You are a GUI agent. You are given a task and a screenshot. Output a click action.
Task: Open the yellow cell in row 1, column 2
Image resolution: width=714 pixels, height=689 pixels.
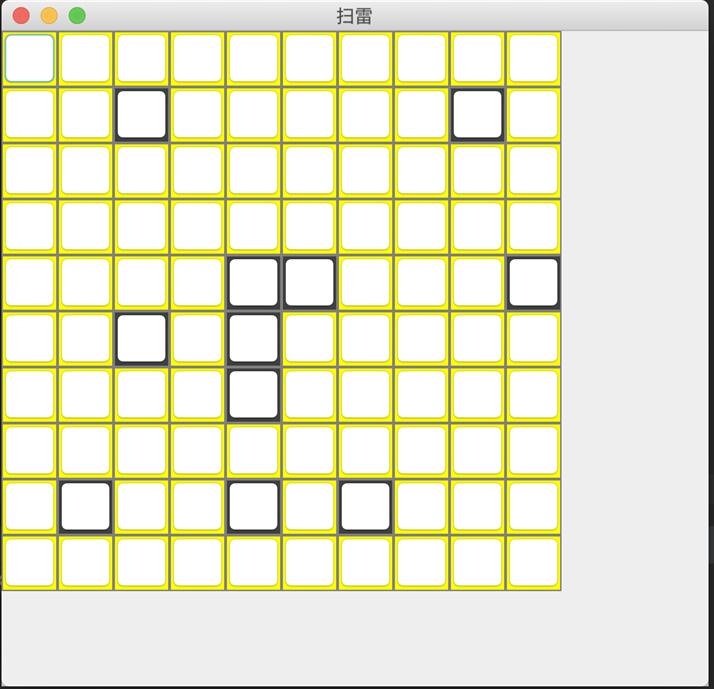coord(86,59)
